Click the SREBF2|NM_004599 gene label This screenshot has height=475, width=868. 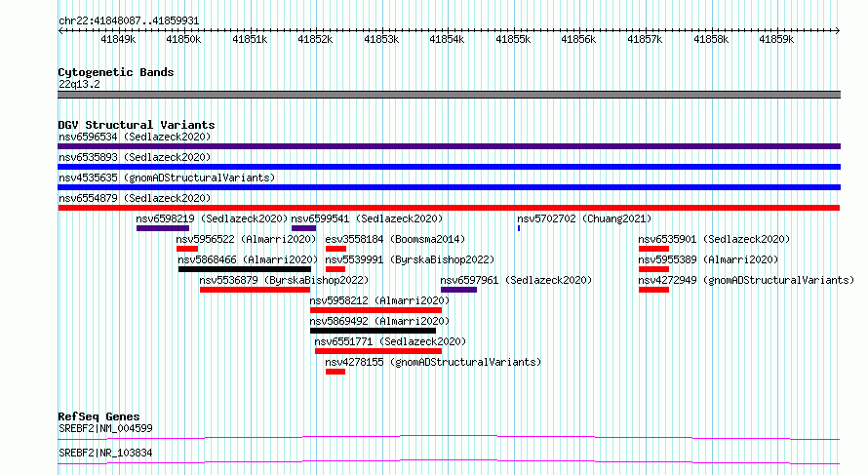click(x=105, y=428)
